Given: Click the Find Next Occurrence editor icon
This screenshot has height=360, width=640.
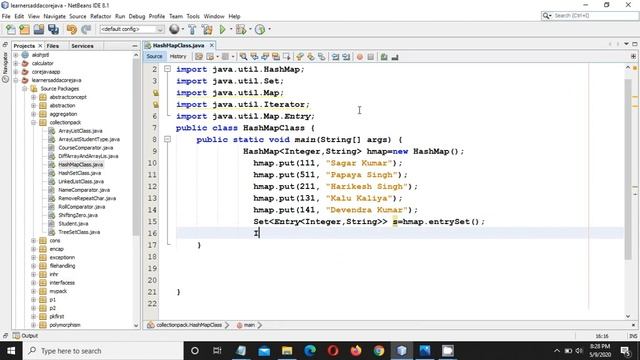Looking at the screenshot, I should pos(265,57).
